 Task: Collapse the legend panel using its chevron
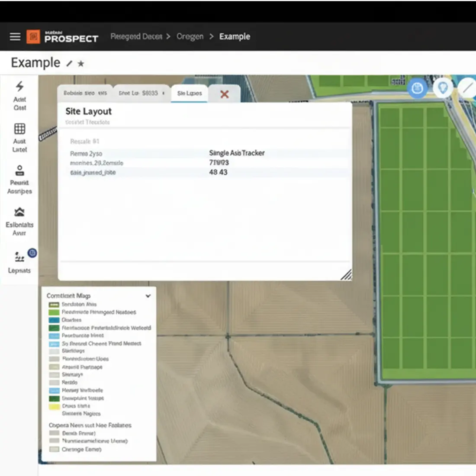coord(148,296)
